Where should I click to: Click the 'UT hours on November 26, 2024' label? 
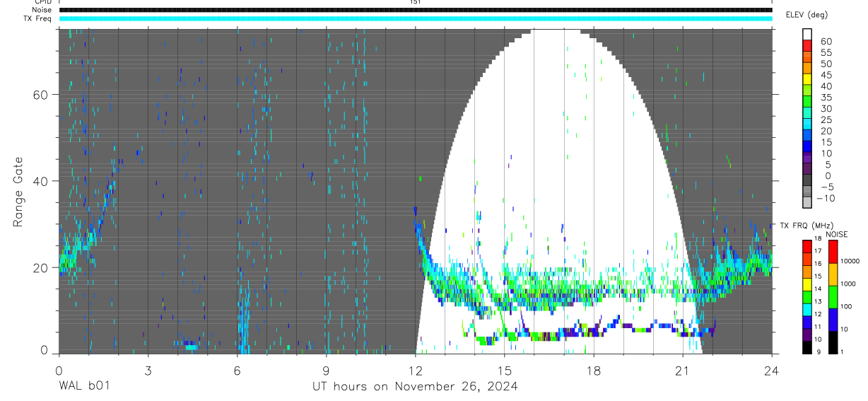tap(415, 386)
